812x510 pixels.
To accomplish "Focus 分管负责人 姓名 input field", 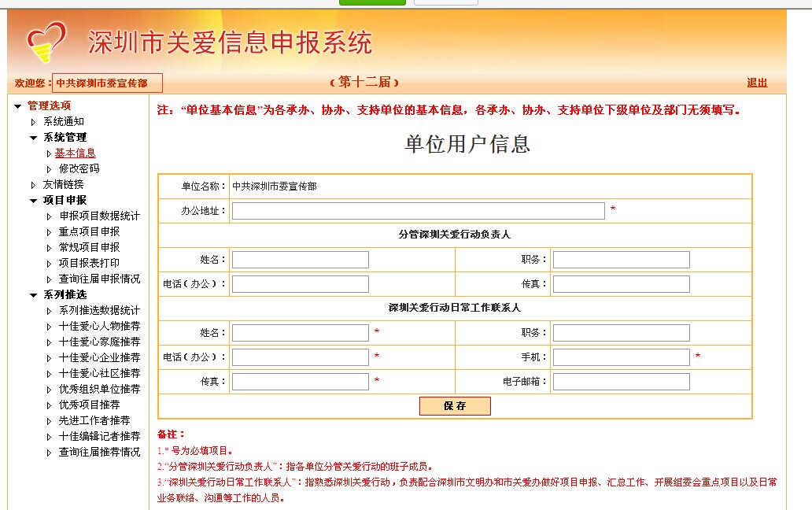I will click(x=301, y=260).
